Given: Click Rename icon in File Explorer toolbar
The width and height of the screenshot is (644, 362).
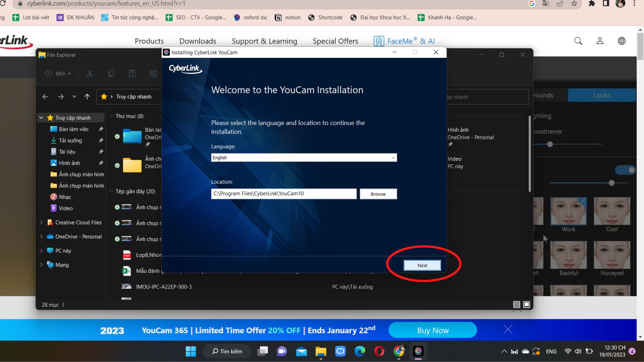Looking at the screenshot, I should [x=153, y=73].
